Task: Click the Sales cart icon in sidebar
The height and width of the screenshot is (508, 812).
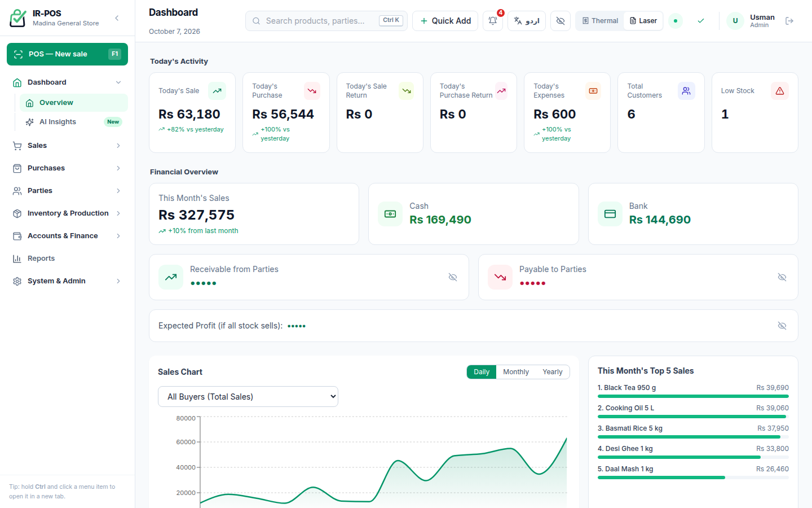Action: 17,146
